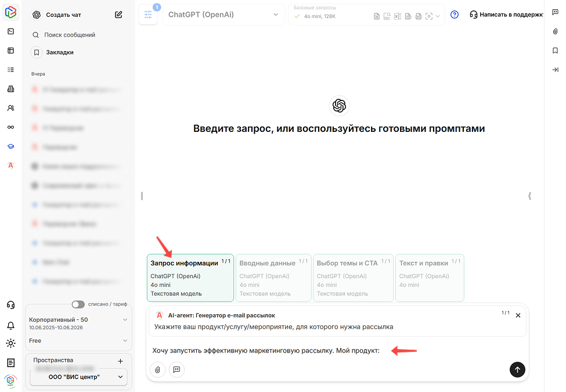The width and height of the screenshot is (566, 392).
Task: Select the Выбор темы и CTA step tab
Action: coord(353,278)
